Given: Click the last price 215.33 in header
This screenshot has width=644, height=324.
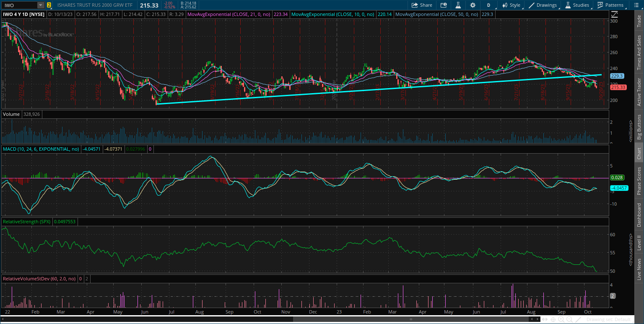Looking at the screenshot, I should (149, 5).
